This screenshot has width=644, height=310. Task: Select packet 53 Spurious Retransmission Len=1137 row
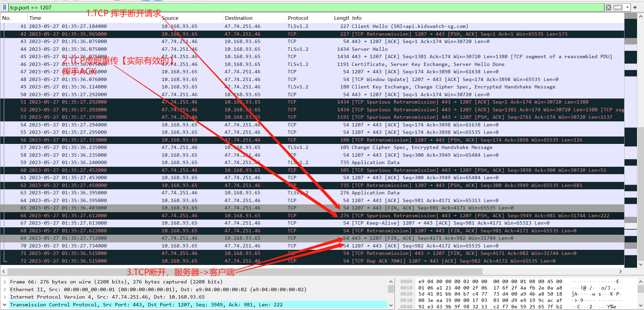point(312,117)
